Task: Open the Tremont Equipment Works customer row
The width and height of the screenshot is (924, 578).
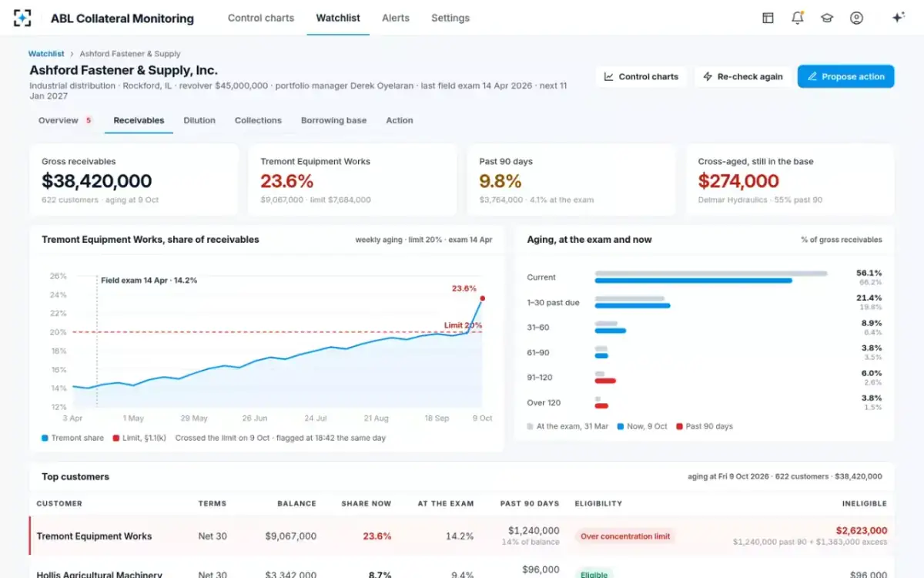Action: pyautogui.click(x=462, y=536)
